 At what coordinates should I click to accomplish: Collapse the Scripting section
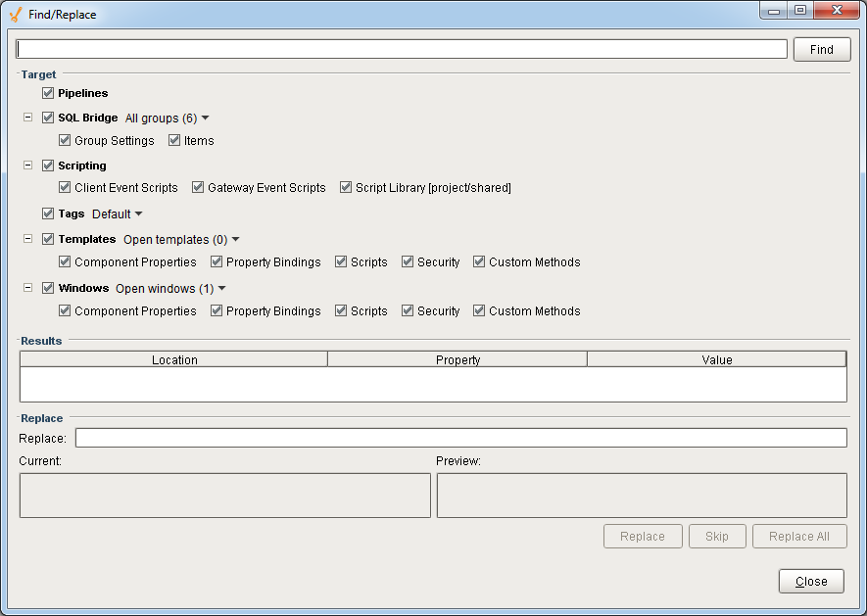tap(27, 166)
